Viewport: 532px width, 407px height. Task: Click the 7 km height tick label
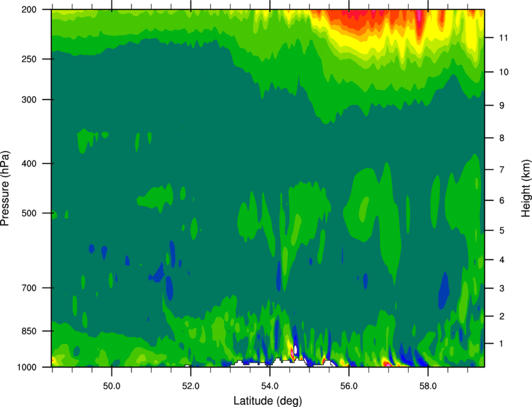(x=502, y=170)
